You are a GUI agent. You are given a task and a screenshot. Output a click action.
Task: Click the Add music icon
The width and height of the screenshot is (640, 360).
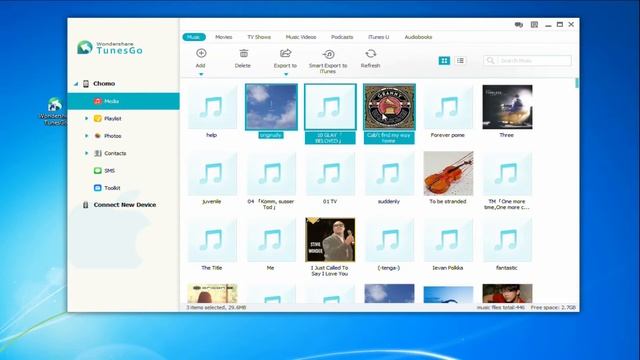201,53
